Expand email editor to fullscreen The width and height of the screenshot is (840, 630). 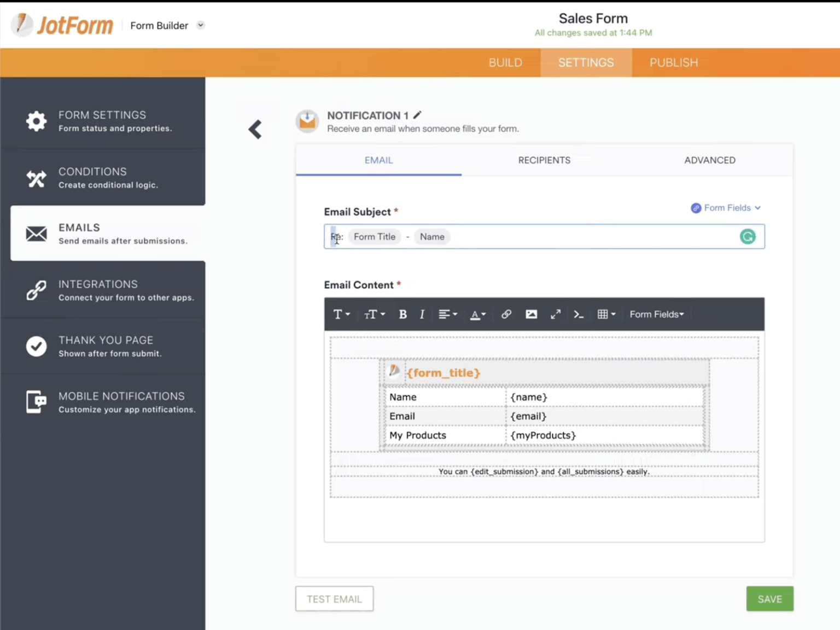click(556, 314)
